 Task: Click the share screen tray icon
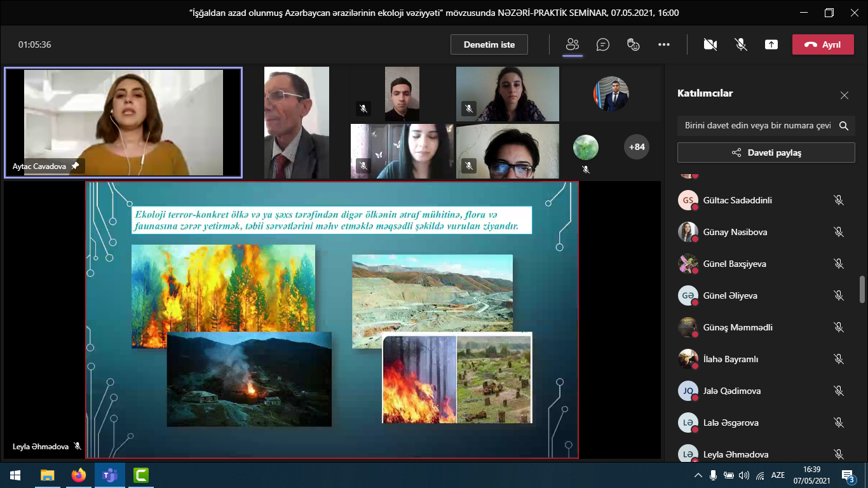click(771, 44)
